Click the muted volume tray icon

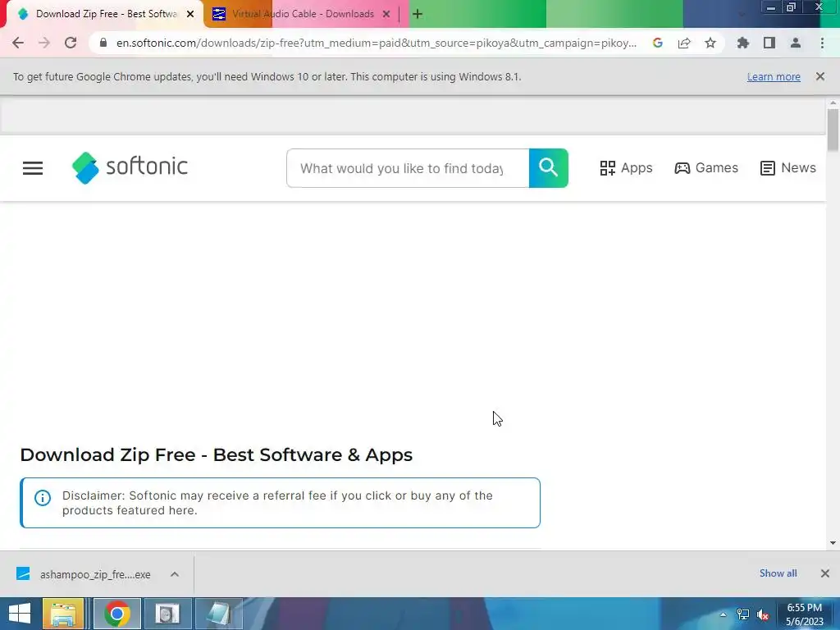763,614
